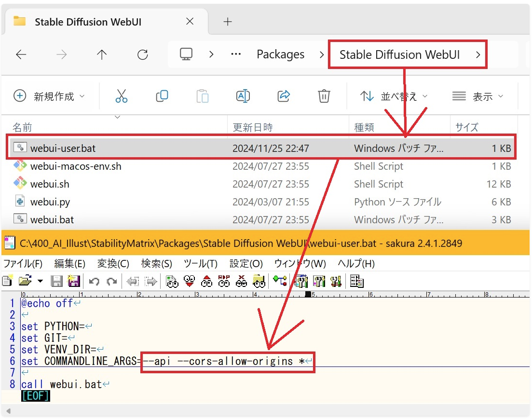Click Explorer Refresh button
Screen dimensions: 532x420
click(x=142, y=54)
